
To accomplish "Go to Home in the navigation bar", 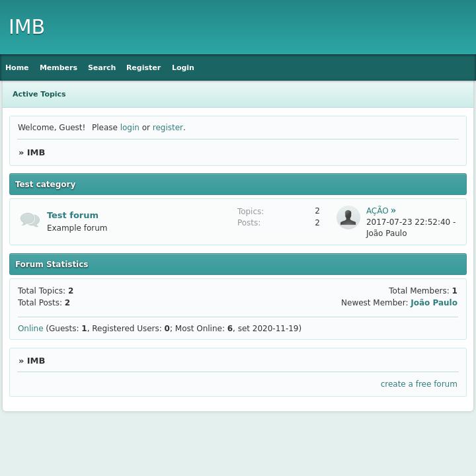I will pos(17,67).
